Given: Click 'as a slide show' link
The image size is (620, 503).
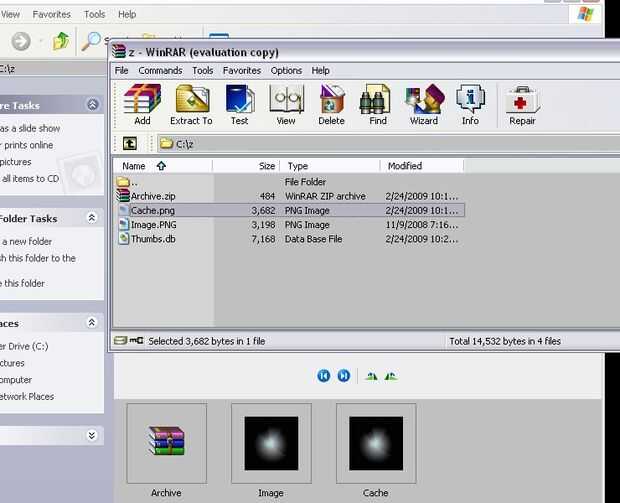Looking at the screenshot, I should (30, 129).
